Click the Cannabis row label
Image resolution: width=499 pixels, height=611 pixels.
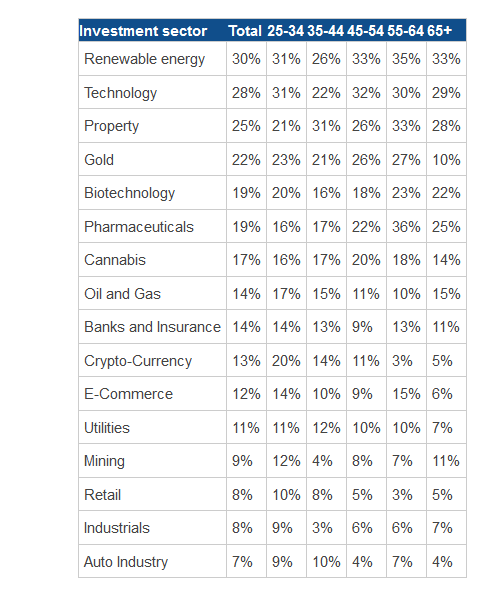[115, 260]
